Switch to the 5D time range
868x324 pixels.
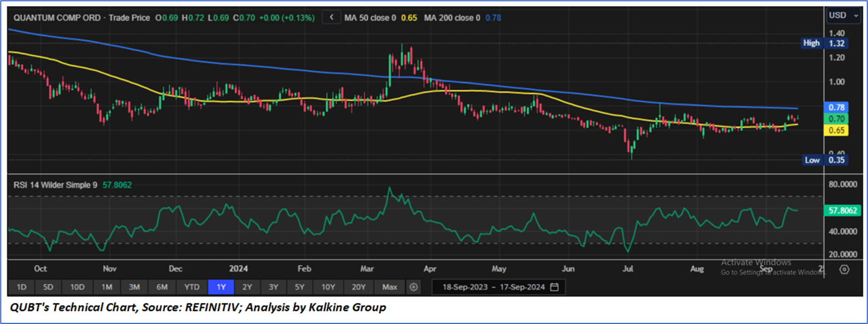point(49,287)
